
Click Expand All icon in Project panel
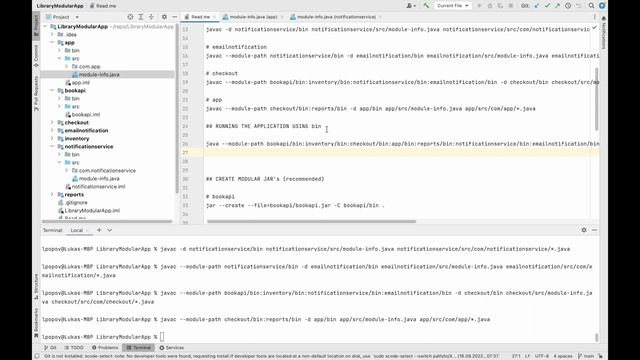click(x=140, y=17)
